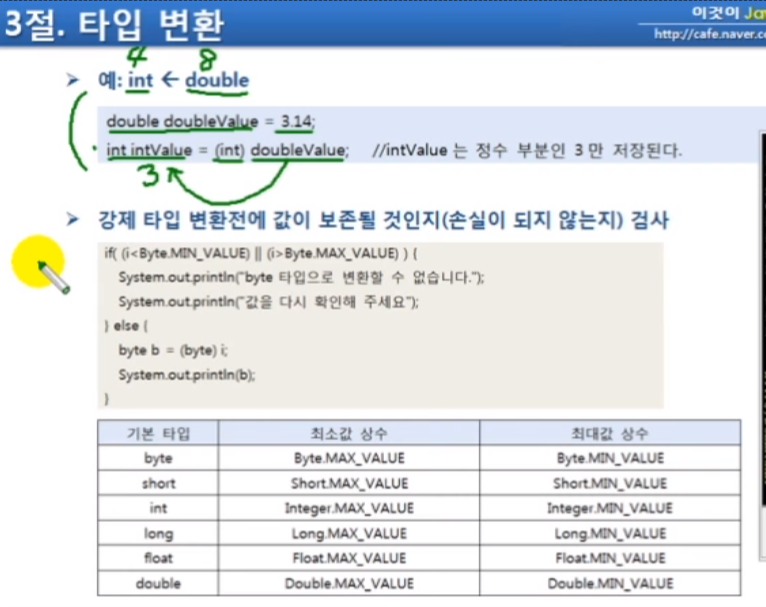Click the "} else {" code line
This screenshot has width=766, height=607.
point(126,326)
